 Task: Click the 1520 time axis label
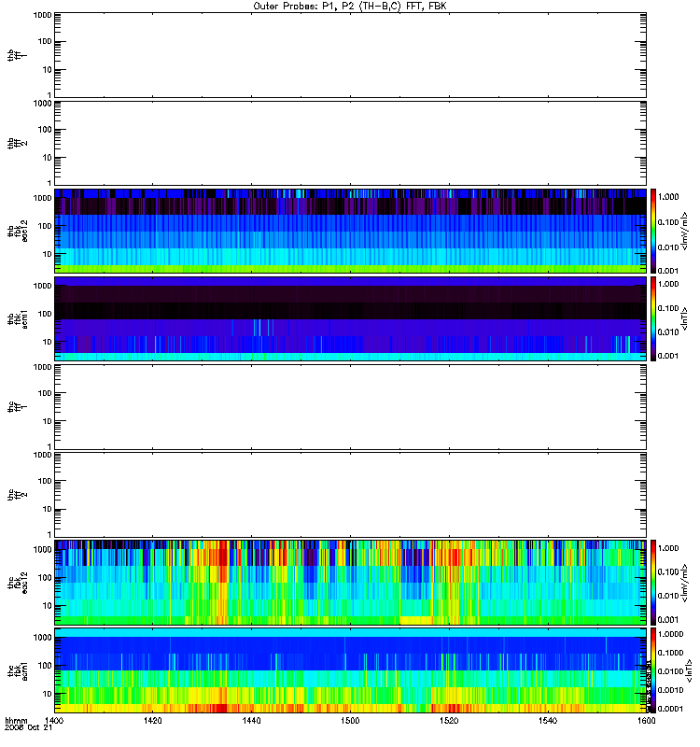pos(448,722)
